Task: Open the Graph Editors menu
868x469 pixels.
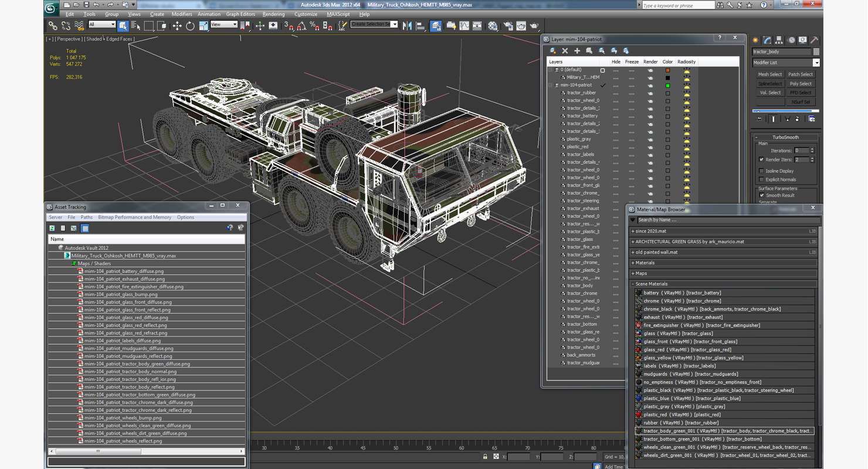Action: coord(240,14)
